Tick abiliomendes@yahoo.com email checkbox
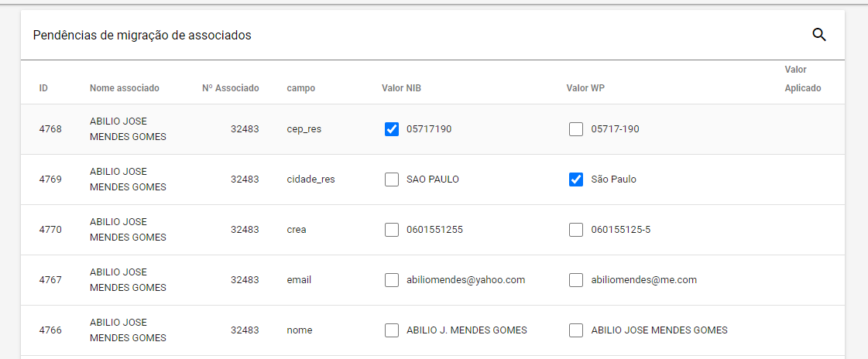Image resolution: width=868 pixels, height=359 pixels. tap(391, 280)
